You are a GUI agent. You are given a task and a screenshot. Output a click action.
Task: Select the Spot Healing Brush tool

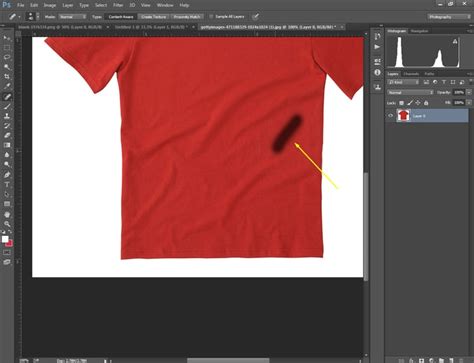7,97
